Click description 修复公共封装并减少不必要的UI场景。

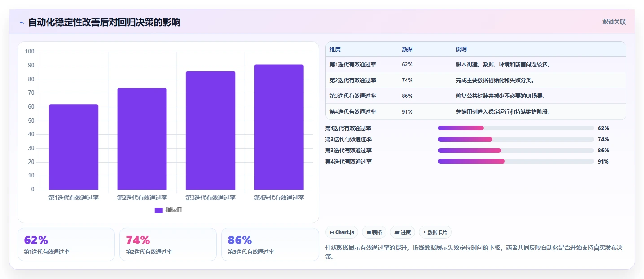pos(500,96)
